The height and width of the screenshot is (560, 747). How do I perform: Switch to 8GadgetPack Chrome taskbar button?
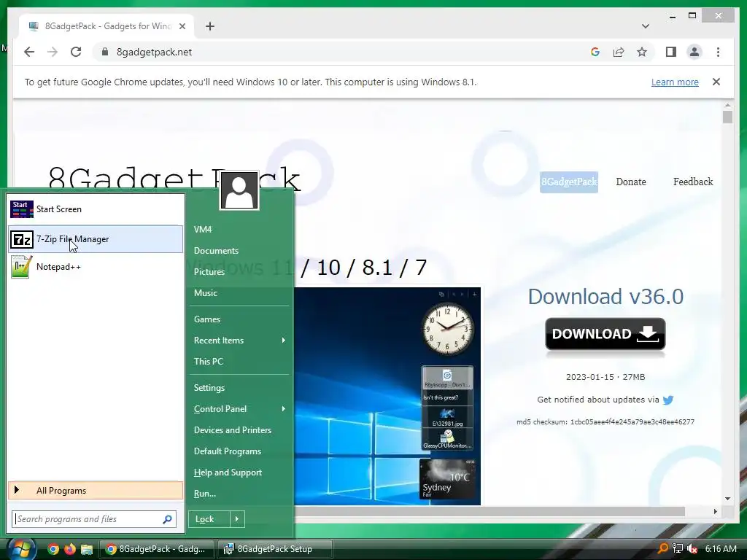click(157, 549)
